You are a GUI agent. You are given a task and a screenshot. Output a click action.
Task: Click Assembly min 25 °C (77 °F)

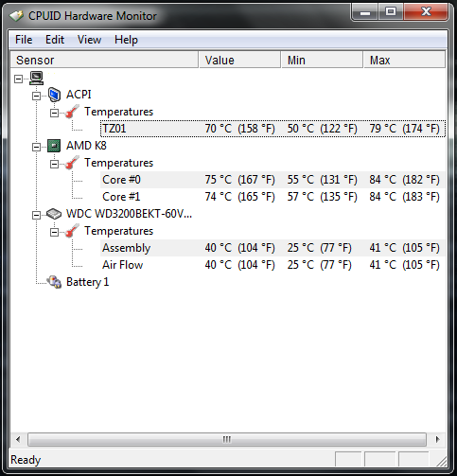(320, 248)
